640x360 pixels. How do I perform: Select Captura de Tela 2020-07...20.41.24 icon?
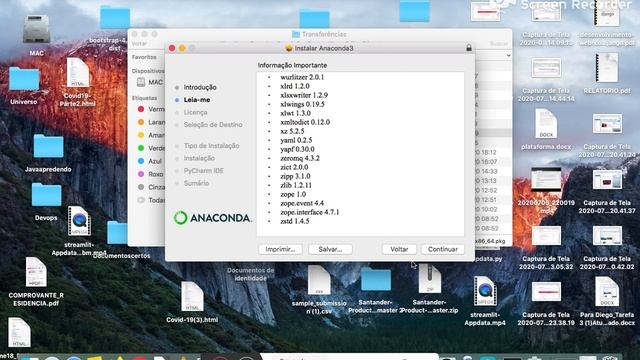point(607,124)
